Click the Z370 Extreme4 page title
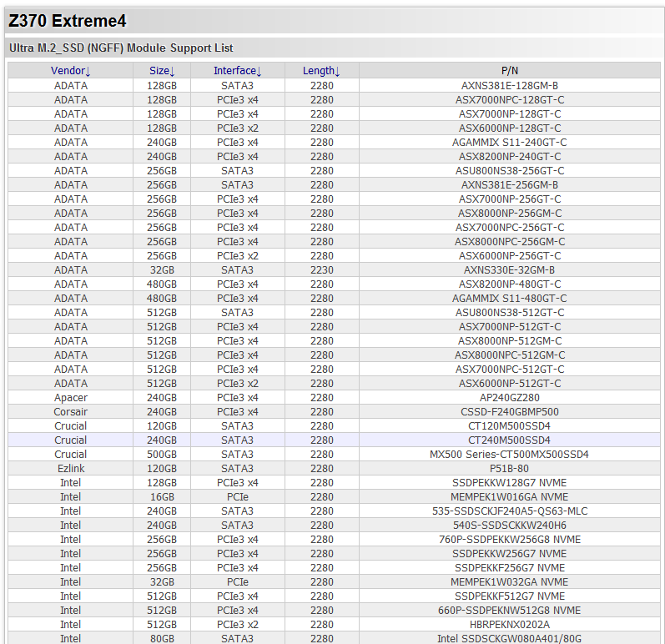The image size is (665, 644). pyautogui.click(x=68, y=22)
